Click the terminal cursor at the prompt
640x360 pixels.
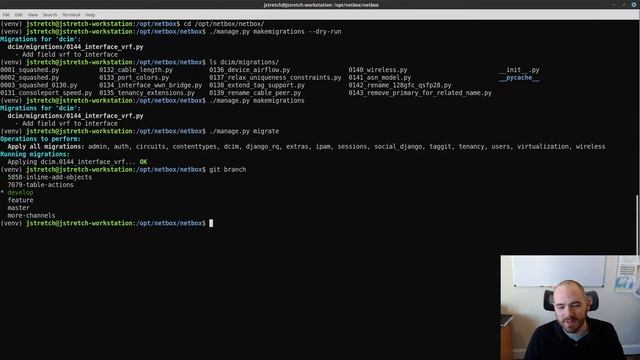coord(211,223)
